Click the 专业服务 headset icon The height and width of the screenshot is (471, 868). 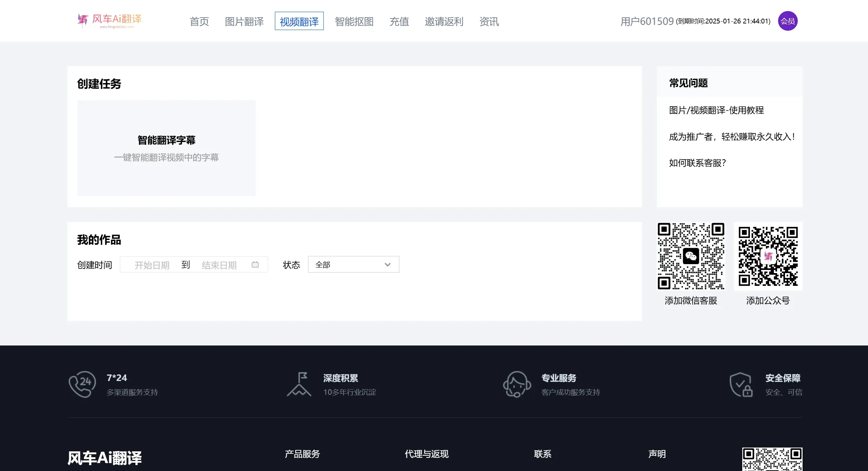[x=517, y=384]
